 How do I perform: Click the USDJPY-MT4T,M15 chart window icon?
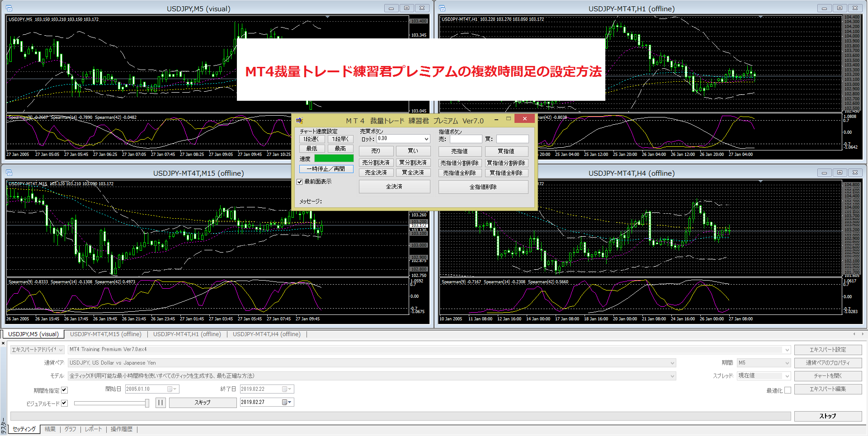(9, 173)
